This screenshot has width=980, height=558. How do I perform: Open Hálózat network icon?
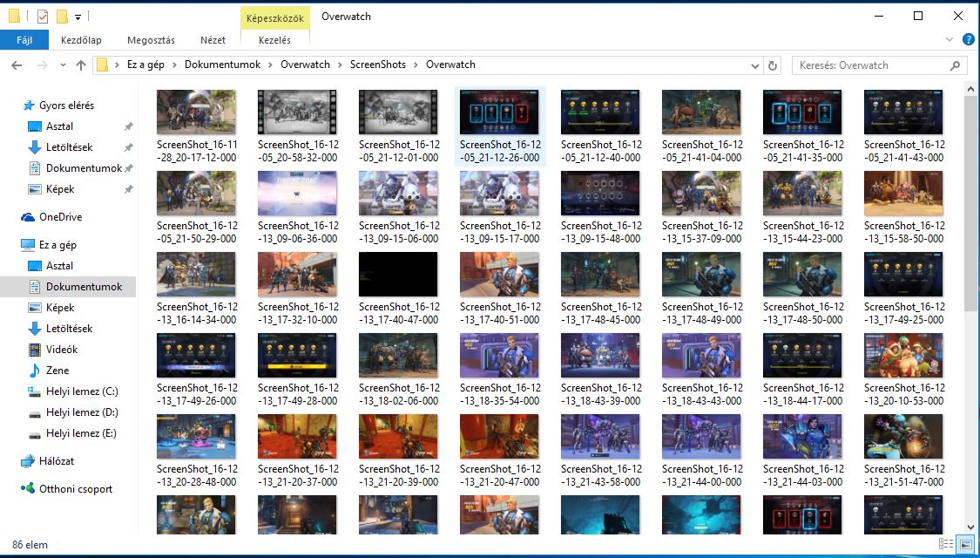pyautogui.click(x=28, y=461)
